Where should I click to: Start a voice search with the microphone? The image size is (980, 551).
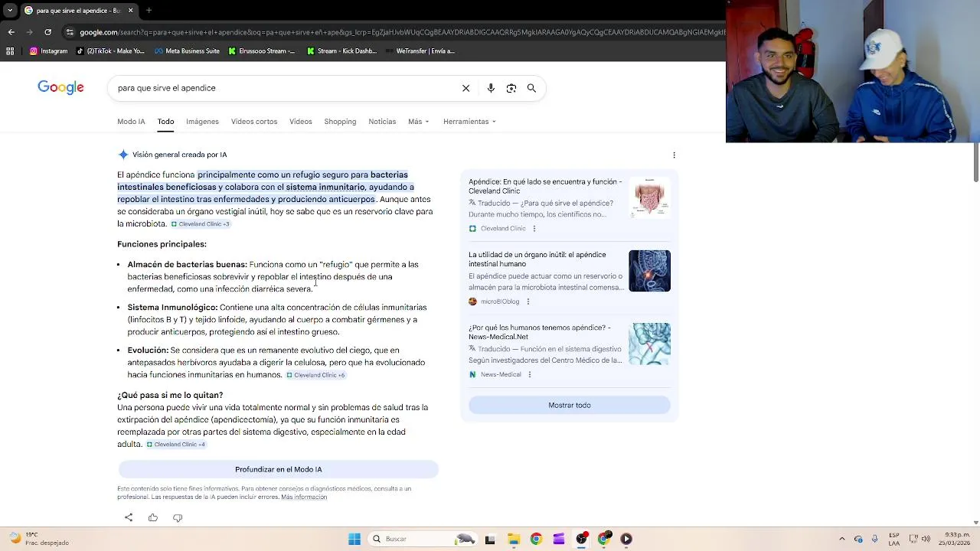click(491, 88)
